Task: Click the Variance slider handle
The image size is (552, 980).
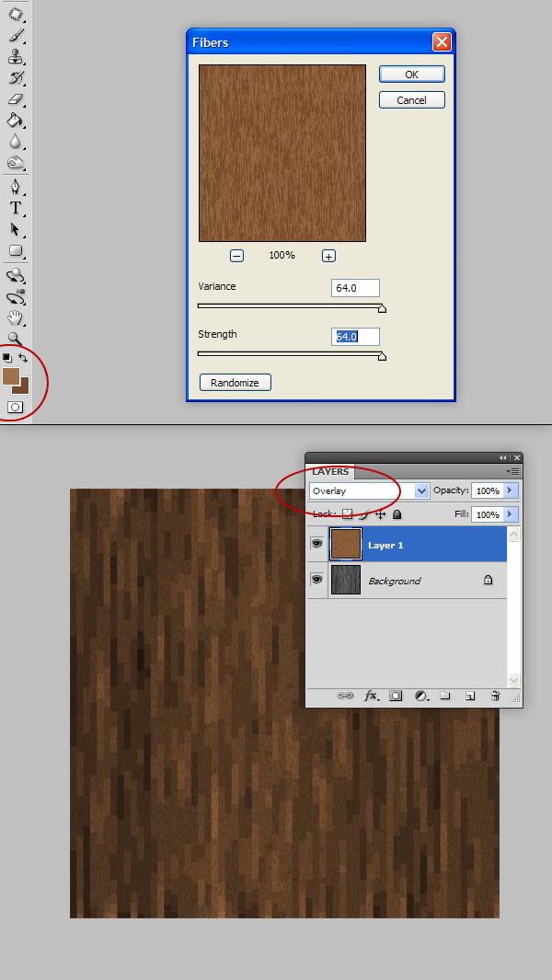Action: pyautogui.click(x=382, y=308)
